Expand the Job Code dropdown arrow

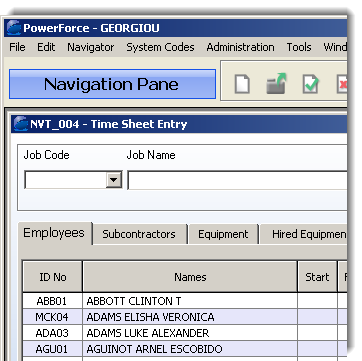114,180
